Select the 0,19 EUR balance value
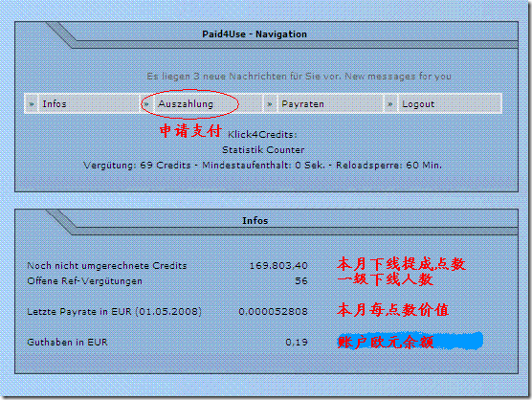This screenshot has width=532, height=400. [297, 342]
